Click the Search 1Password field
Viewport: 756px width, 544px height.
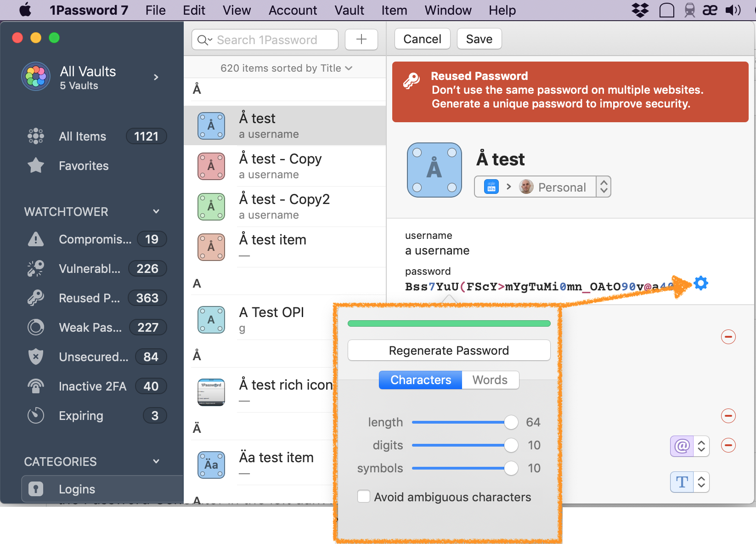click(x=265, y=40)
